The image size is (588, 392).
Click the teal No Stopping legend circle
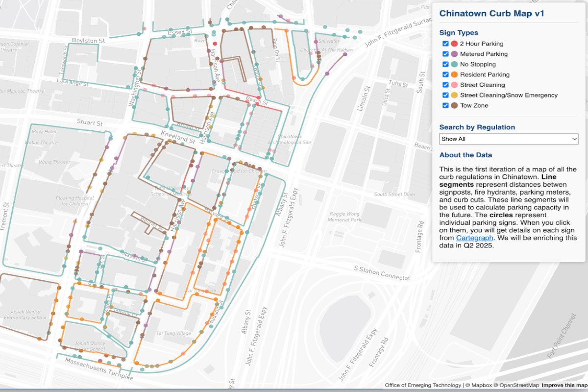coord(454,64)
